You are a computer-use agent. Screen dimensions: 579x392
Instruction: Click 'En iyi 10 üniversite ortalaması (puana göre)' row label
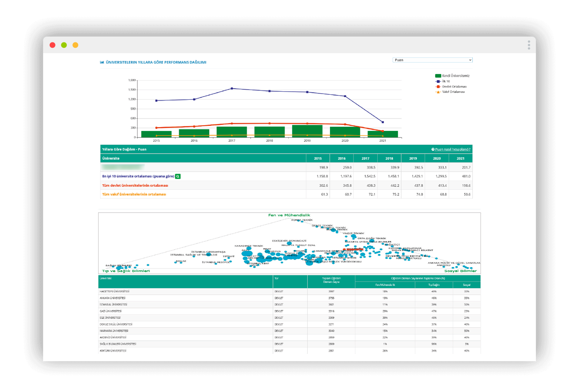tap(138, 176)
